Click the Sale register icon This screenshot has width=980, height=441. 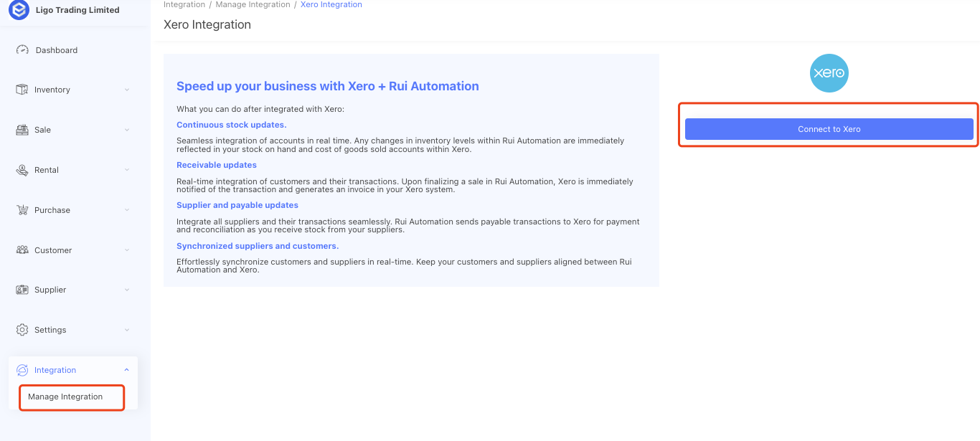22,130
